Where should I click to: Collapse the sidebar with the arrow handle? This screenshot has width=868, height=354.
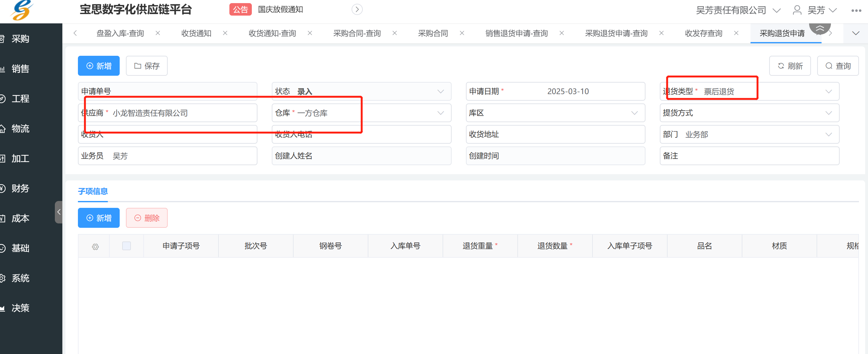coord(59,212)
